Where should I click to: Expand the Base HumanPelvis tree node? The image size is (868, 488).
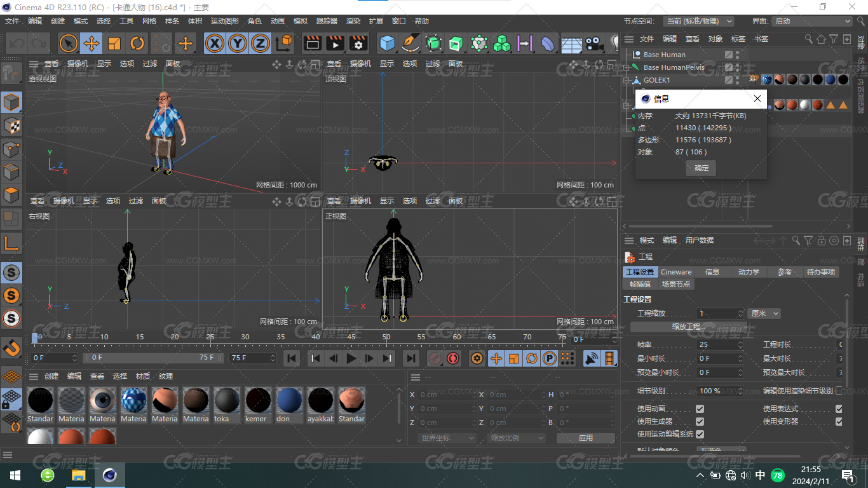tap(626, 67)
